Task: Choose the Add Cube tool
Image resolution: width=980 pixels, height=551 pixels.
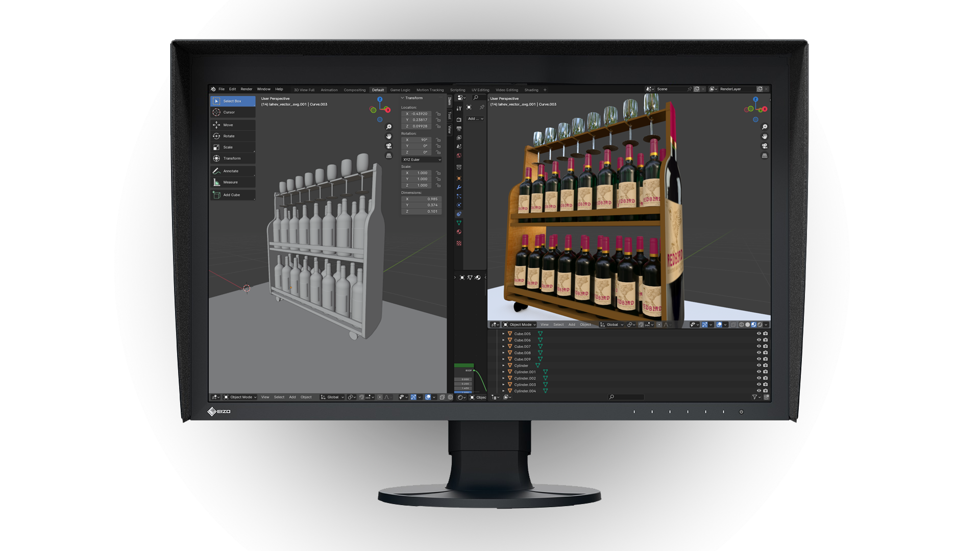Action: click(x=231, y=195)
